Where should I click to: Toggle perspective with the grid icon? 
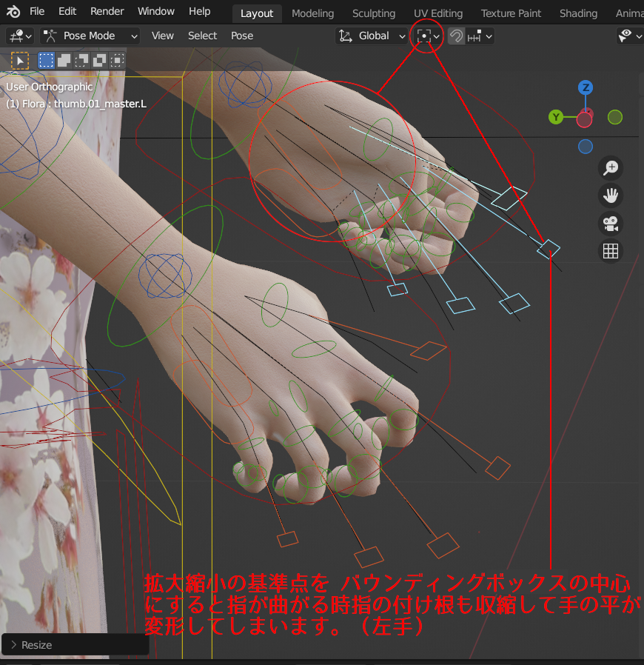coord(610,251)
